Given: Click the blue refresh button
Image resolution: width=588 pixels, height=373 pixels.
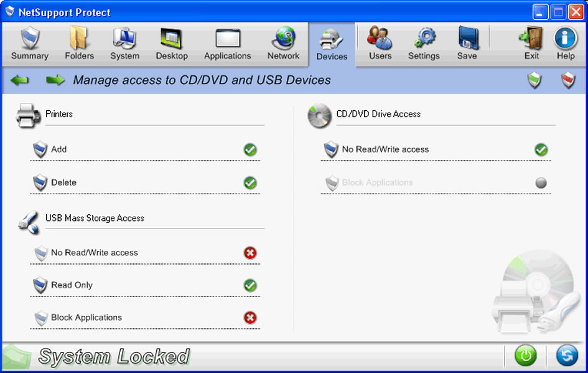Looking at the screenshot, I should point(567,356).
